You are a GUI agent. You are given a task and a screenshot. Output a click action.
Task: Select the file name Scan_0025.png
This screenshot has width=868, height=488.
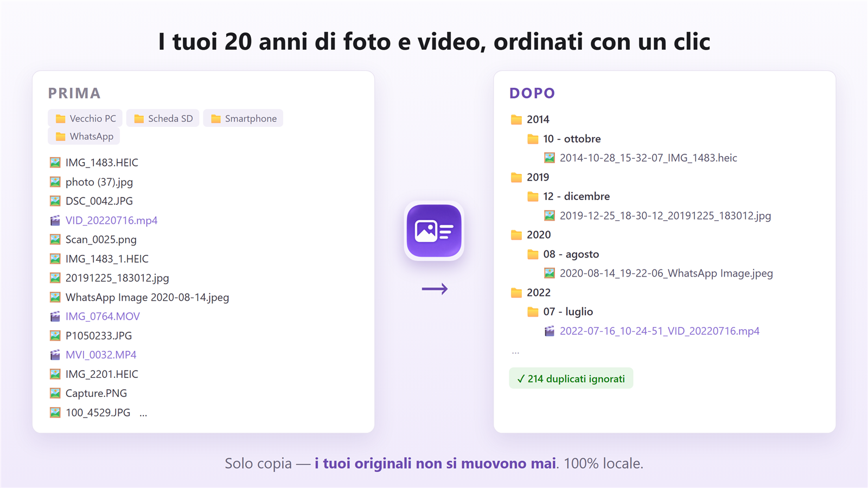(x=101, y=240)
